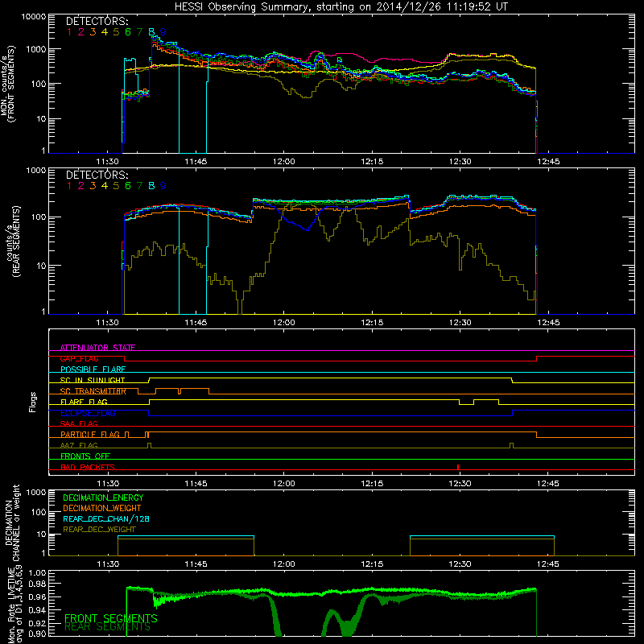644x644 pixels.
Task: Click DETECTORS: heading in front segments panel
Action: (x=97, y=21)
